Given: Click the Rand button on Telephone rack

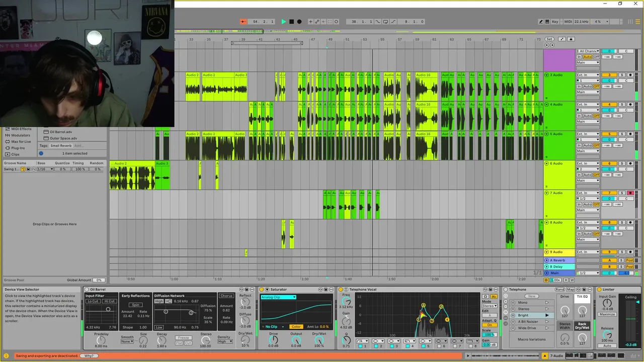Looking at the screenshot, I should (x=560, y=290).
